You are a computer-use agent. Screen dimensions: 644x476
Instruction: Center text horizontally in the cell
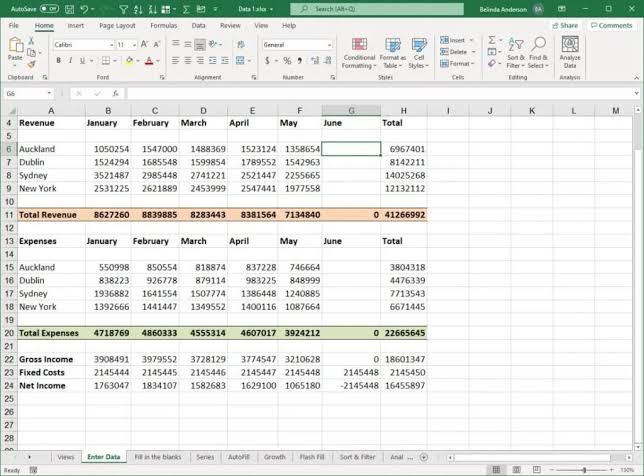(x=188, y=61)
